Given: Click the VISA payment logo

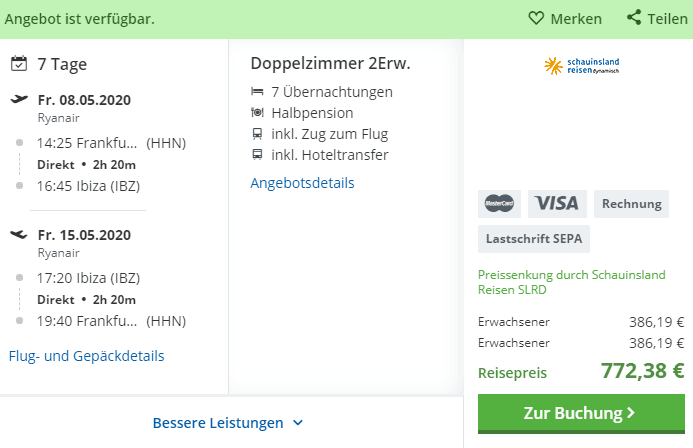Looking at the screenshot, I should pos(557,203).
